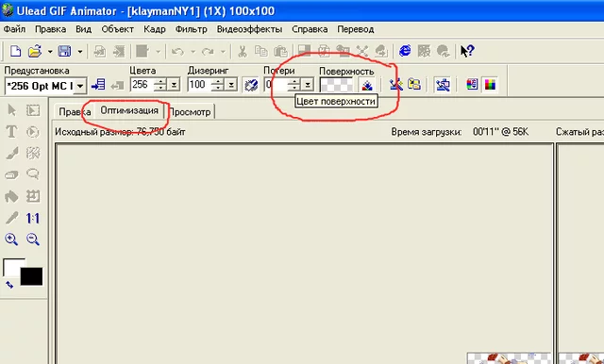The image size is (604, 364).
Task: Adjust the Дизеринг spinner arrows
Action: point(218,85)
